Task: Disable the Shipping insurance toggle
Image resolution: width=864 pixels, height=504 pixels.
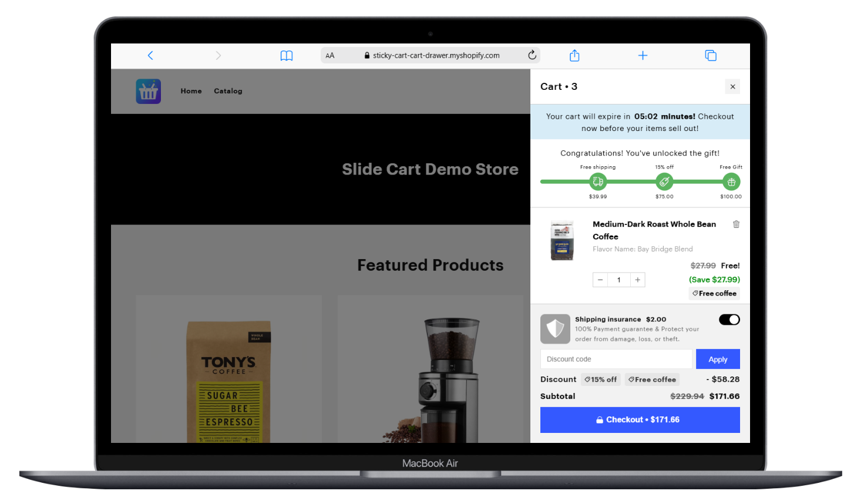Action: pos(729,320)
